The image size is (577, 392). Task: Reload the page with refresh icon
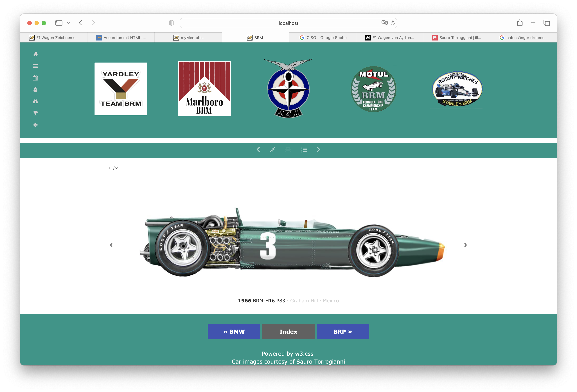(393, 23)
